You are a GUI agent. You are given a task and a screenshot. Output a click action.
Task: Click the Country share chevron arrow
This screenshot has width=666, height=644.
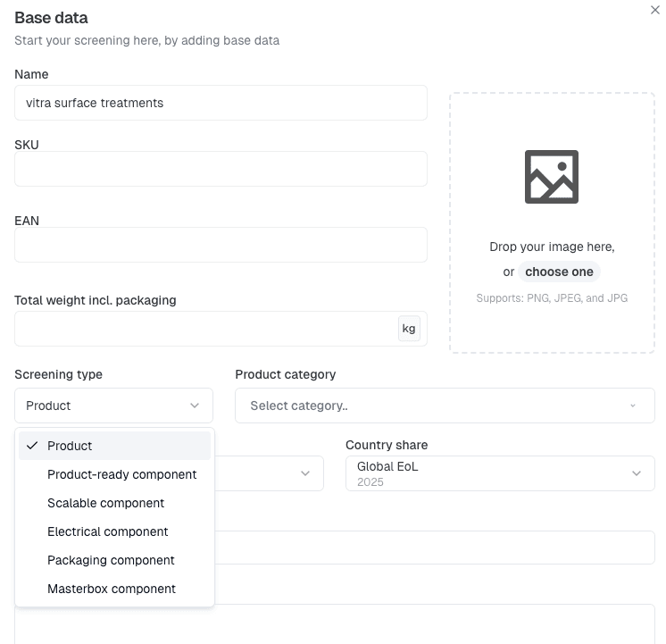[x=637, y=473]
